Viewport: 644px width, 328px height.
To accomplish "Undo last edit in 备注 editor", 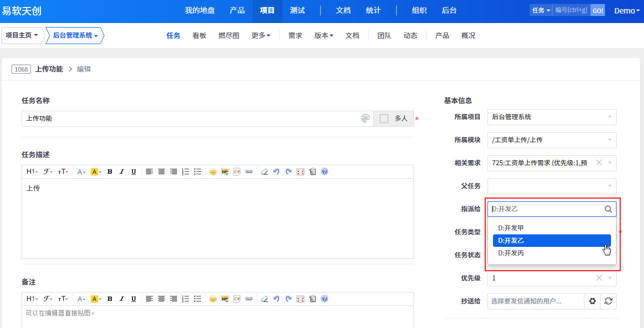I will pyautogui.click(x=276, y=299).
